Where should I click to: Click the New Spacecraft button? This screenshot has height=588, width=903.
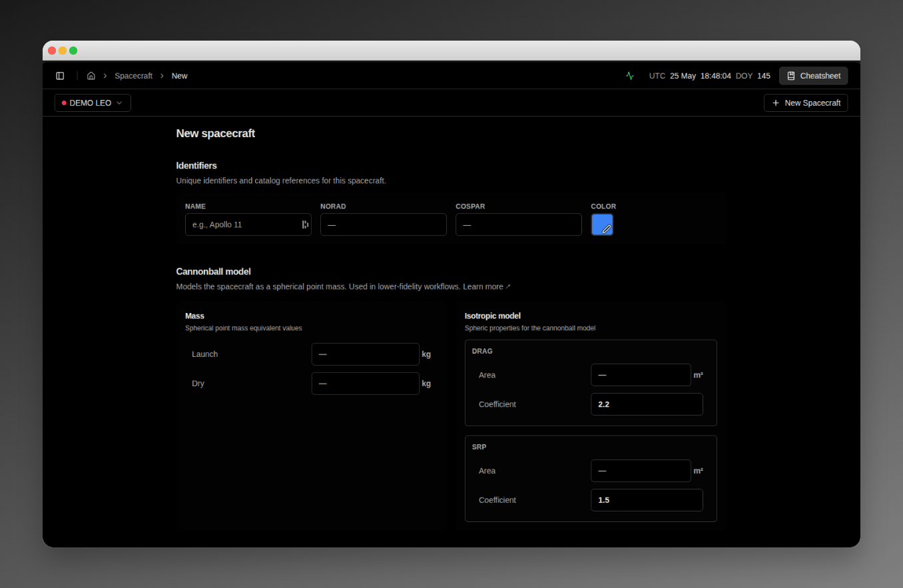tap(806, 103)
